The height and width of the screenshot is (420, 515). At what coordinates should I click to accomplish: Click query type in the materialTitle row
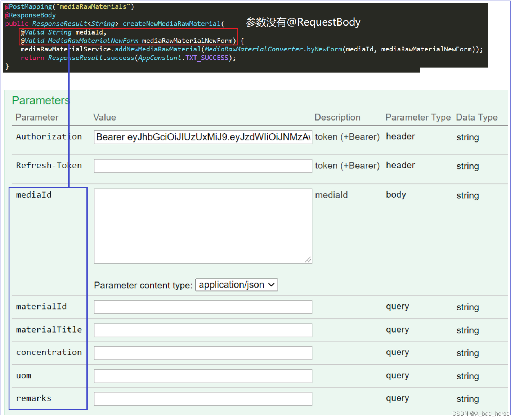pos(398,330)
